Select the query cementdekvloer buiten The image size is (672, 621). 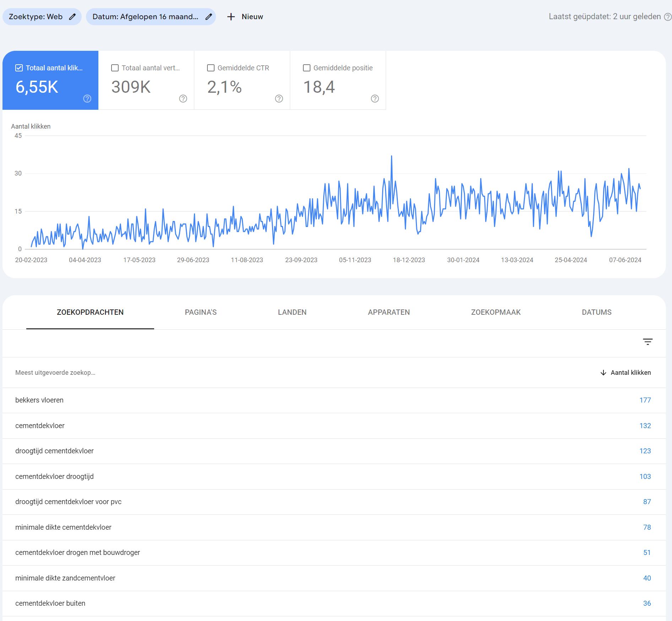[334, 604]
